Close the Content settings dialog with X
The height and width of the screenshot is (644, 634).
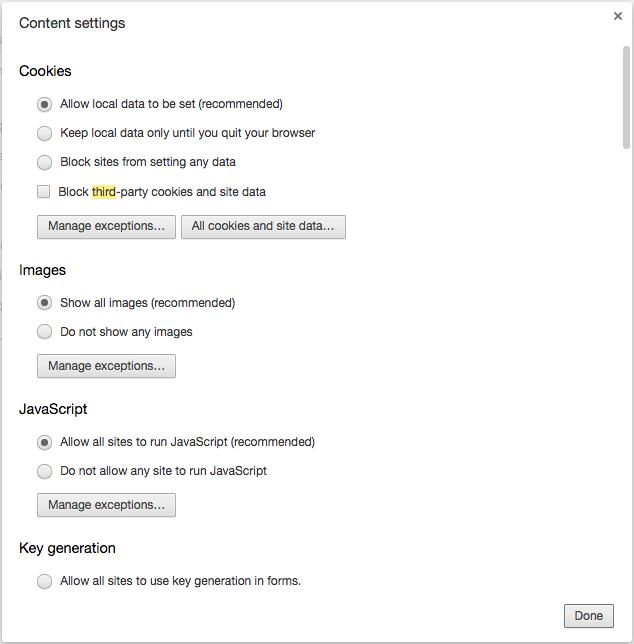point(619,16)
